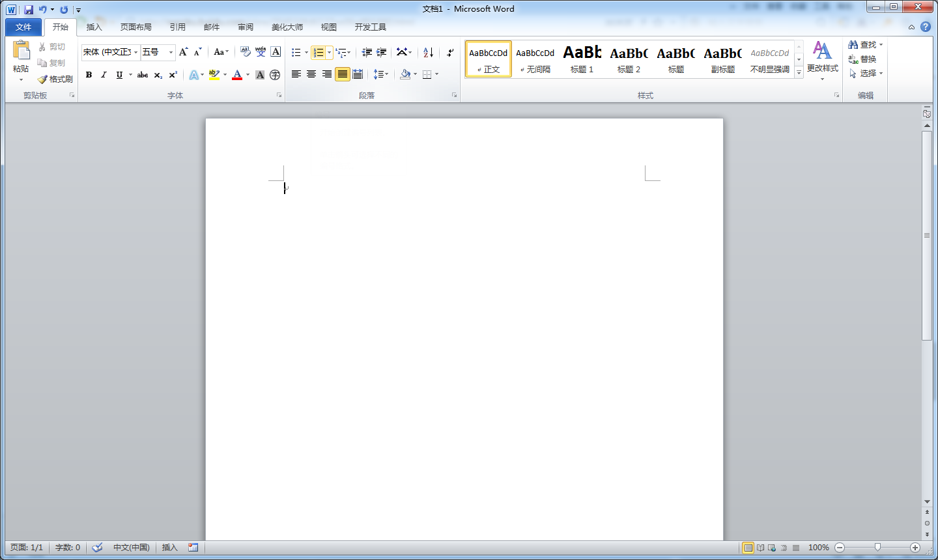This screenshot has width=938, height=560.
Task: Paste clipboard contents with 粘贴
Action: pos(21,61)
